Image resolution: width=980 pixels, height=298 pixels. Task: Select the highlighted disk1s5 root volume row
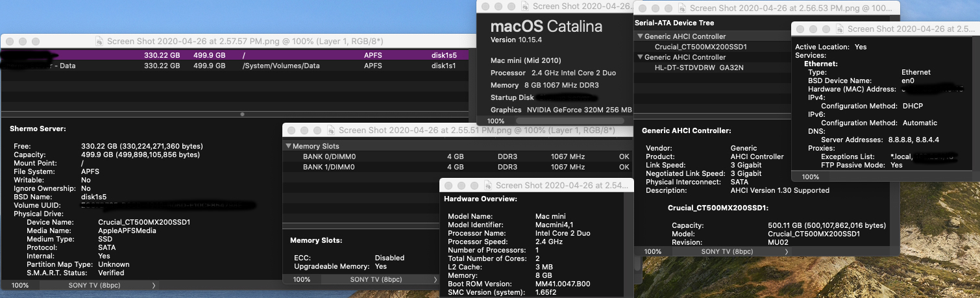click(234, 55)
